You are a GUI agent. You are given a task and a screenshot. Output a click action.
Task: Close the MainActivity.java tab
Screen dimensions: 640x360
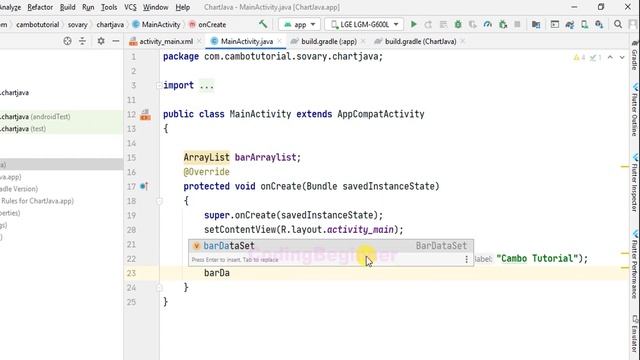click(x=279, y=41)
